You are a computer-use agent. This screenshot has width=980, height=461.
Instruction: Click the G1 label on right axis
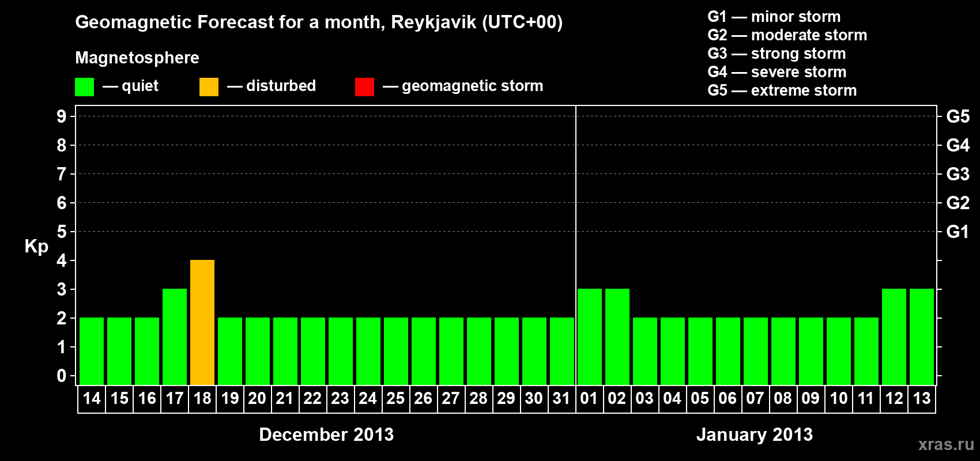(x=958, y=232)
